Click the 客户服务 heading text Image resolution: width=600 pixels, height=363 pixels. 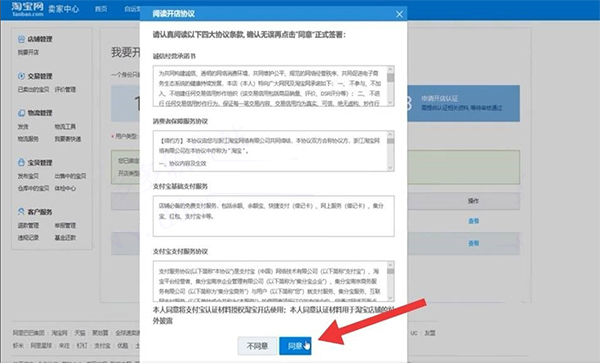[40, 212]
